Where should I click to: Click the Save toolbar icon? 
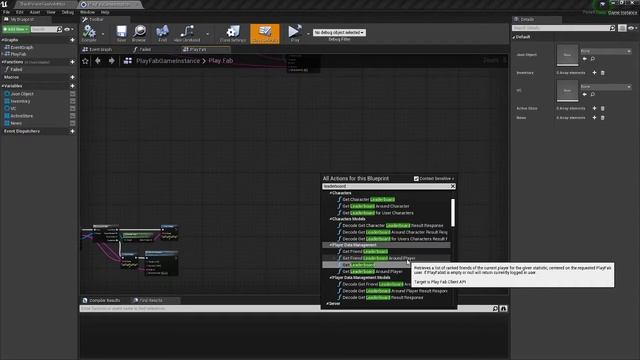tap(121, 33)
